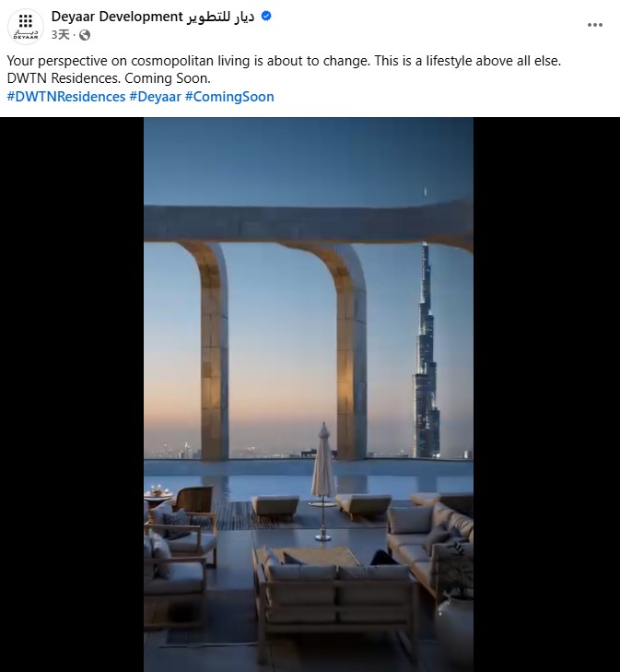Screen dimensions: 620x672
Task: Follow the #DWTNResidences hashtag
Action: coord(66,97)
